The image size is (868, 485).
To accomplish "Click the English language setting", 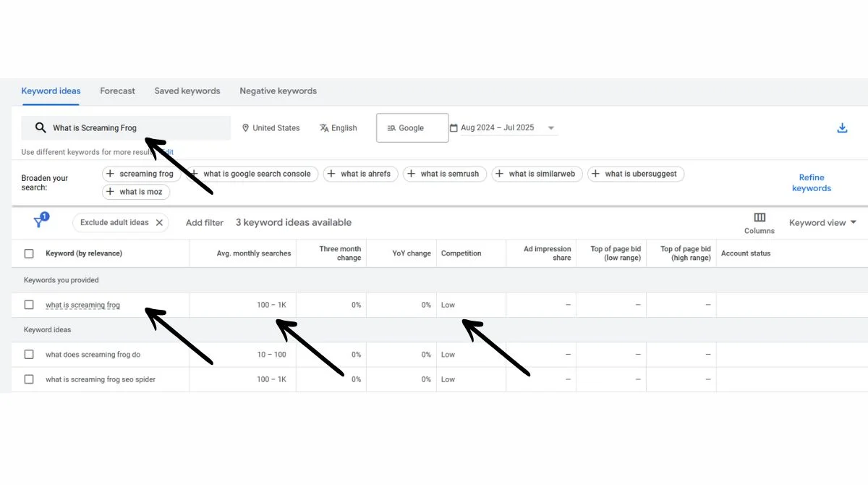I will [338, 127].
